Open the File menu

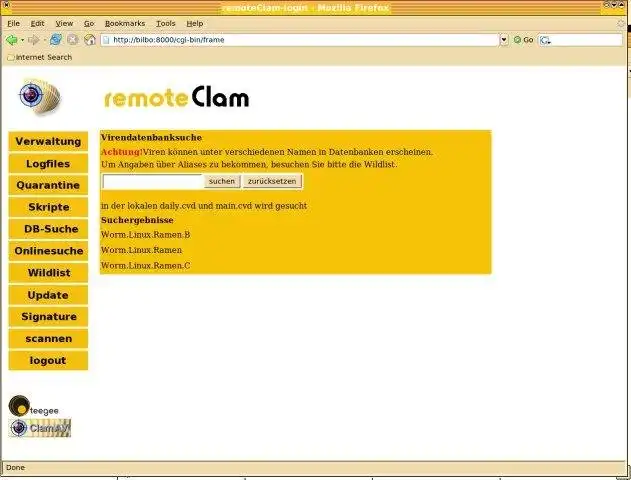[x=13, y=23]
